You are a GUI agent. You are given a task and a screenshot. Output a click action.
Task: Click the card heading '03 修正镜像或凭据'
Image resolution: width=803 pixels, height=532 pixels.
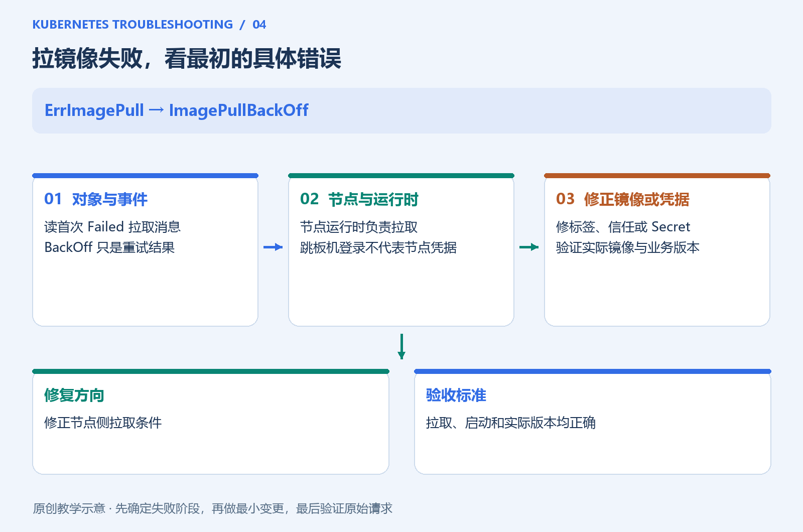click(623, 199)
